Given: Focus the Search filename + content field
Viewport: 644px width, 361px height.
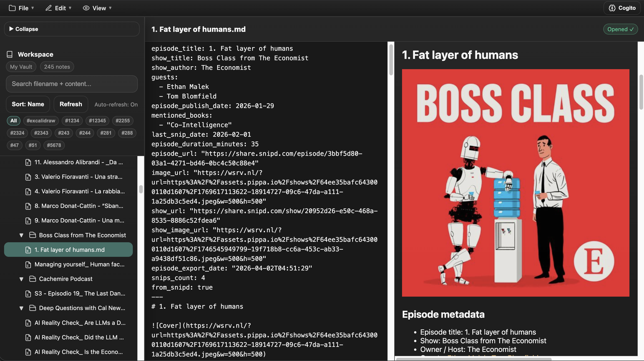Looking at the screenshot, I should [x=72, y=84].
